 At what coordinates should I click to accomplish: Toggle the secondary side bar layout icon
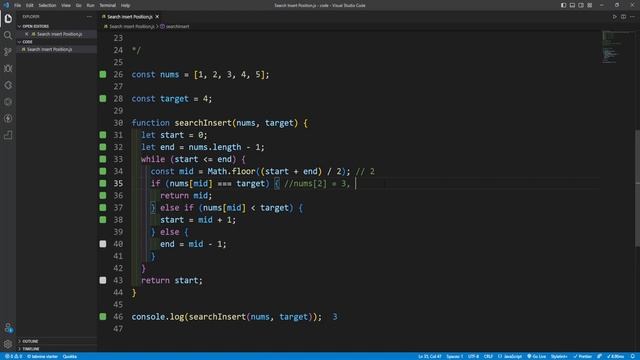coord(581,5)
